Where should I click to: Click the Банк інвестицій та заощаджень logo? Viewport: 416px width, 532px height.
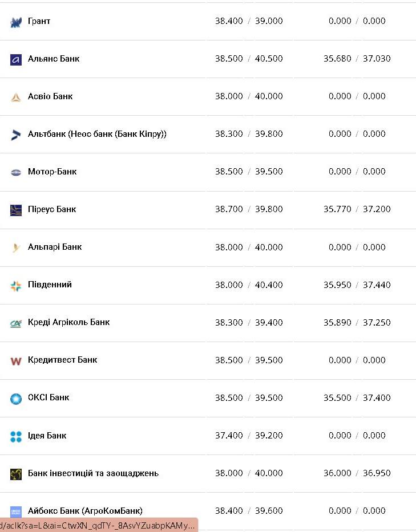click(15, 474)
